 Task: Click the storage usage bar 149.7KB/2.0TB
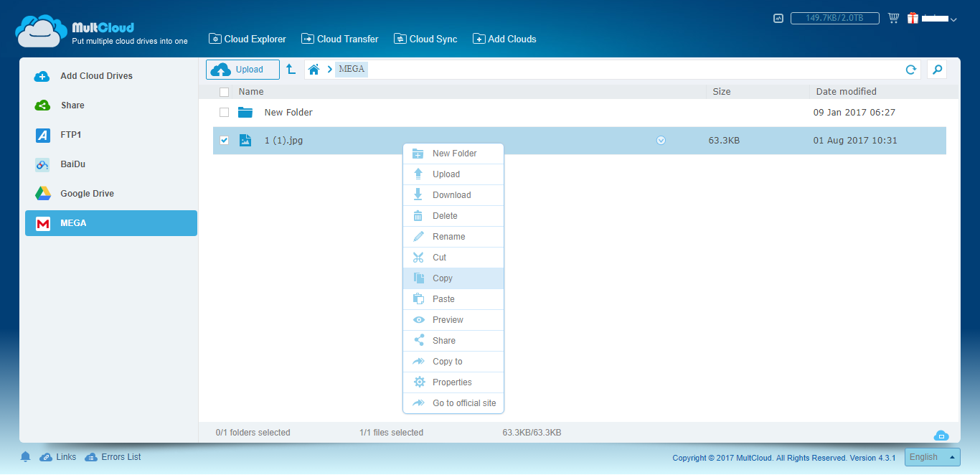[x=835, y=19]
